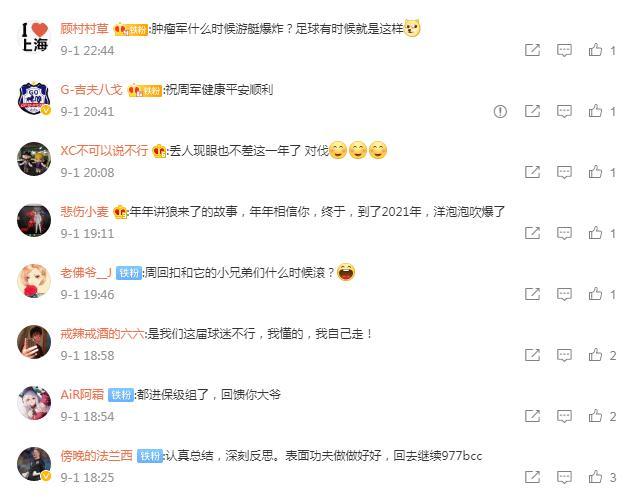The height and width of the screenshot is (498, 635).
Task: Open 悲伤小麦 user profile link
Action: coord(84,212)
